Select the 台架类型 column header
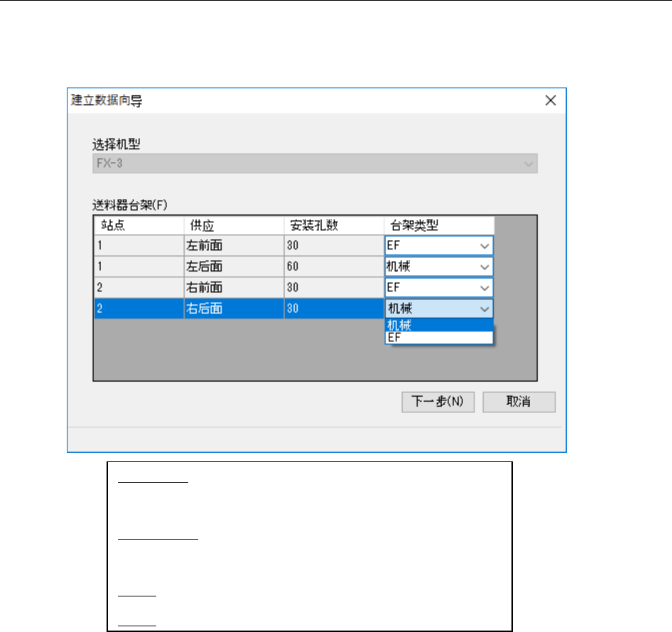 click(x=439, y=225)
